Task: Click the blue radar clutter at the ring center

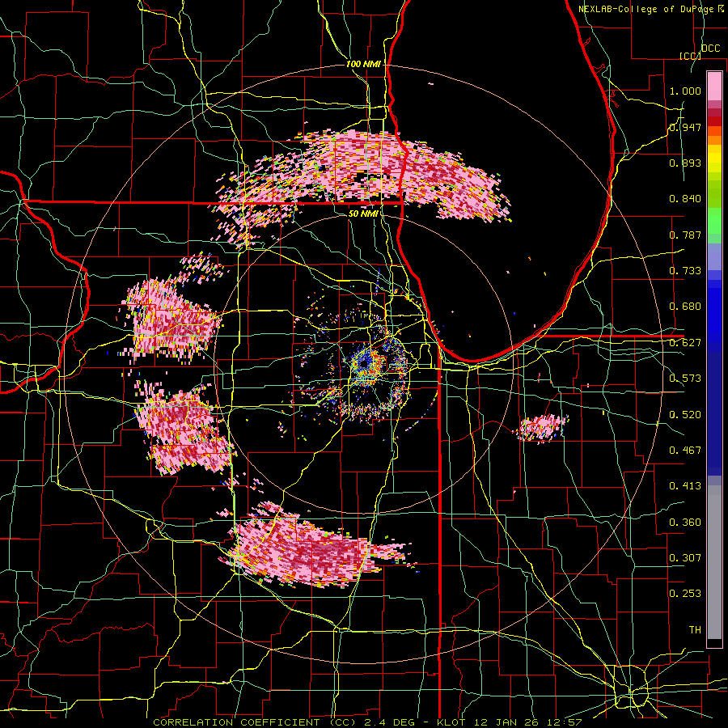Action: point(364,362)
